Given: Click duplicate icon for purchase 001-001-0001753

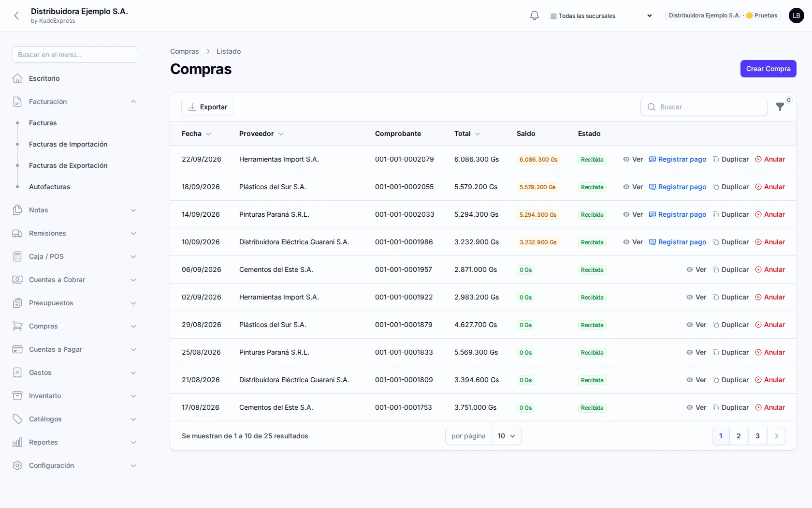Looking at the screenshot, I should coord(716,407).
